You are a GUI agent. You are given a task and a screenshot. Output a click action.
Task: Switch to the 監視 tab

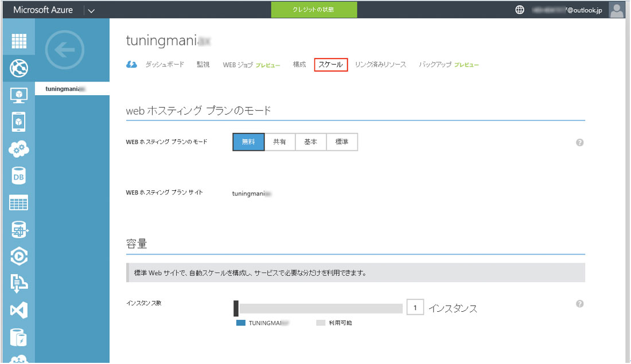coord(203,64)
